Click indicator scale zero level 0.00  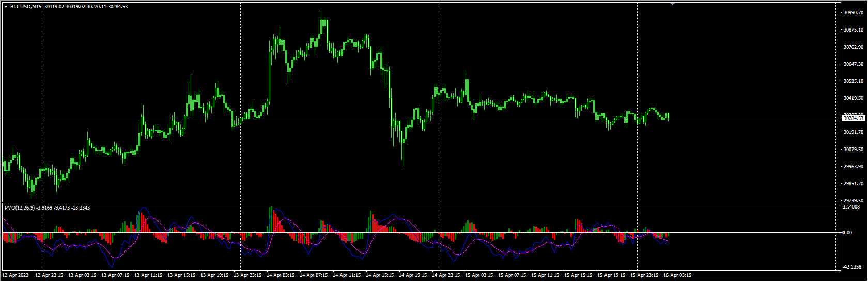847,233
